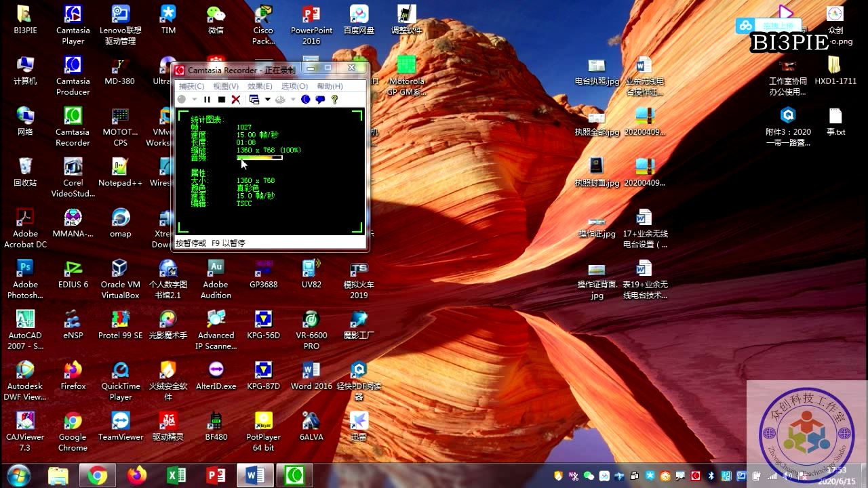Image resolution: width=868 pixels, height=488 pixels.
Task: Open the 选项(O) menu
Action: click(x=294, y=86)
